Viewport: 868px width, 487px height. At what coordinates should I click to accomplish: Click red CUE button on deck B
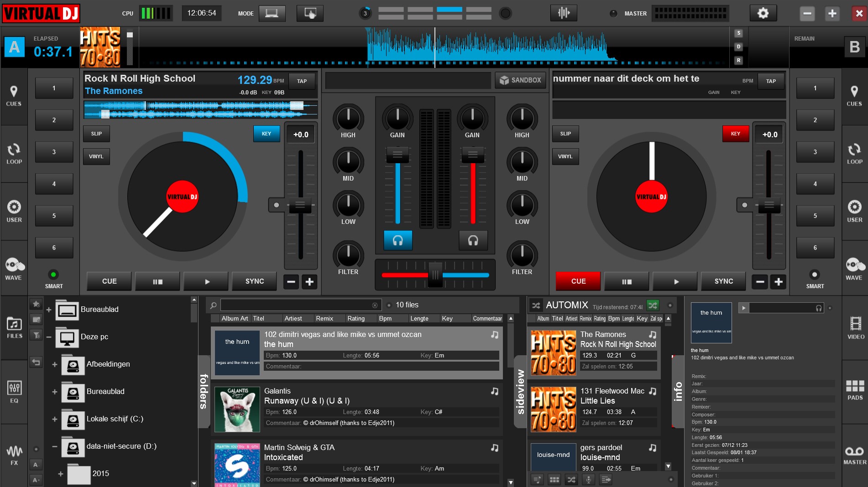578,281
